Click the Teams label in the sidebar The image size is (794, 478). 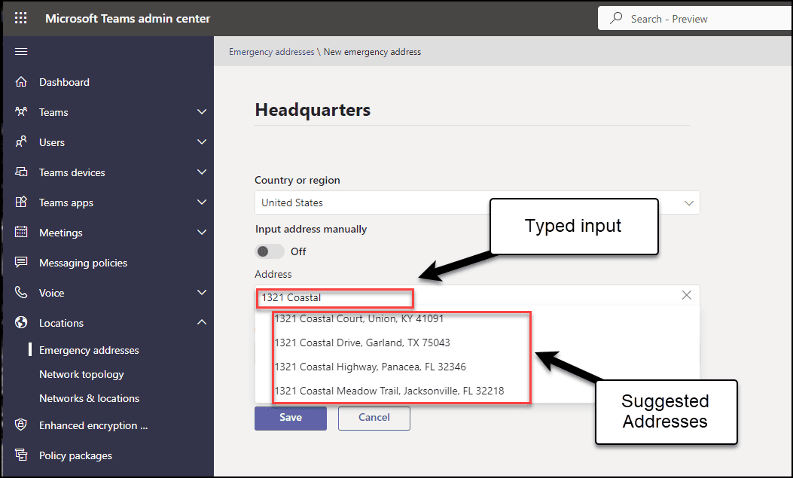54,112
